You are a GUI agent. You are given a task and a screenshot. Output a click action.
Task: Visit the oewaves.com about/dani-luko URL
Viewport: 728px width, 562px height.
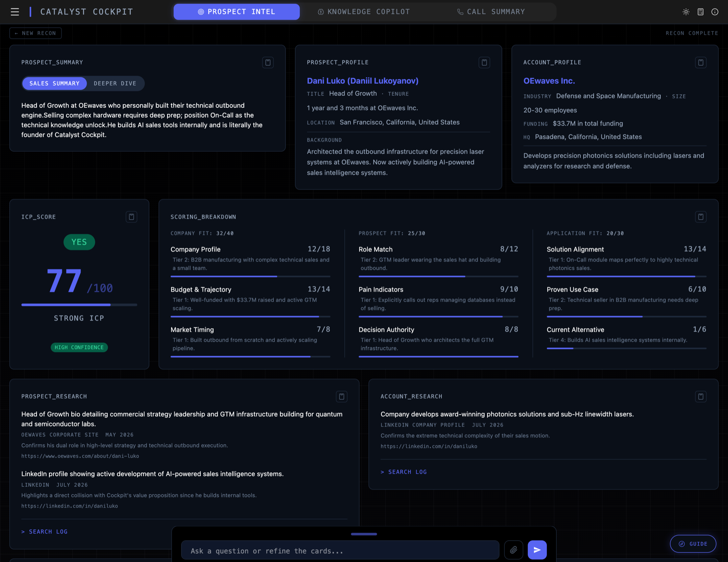pos(80,456)
